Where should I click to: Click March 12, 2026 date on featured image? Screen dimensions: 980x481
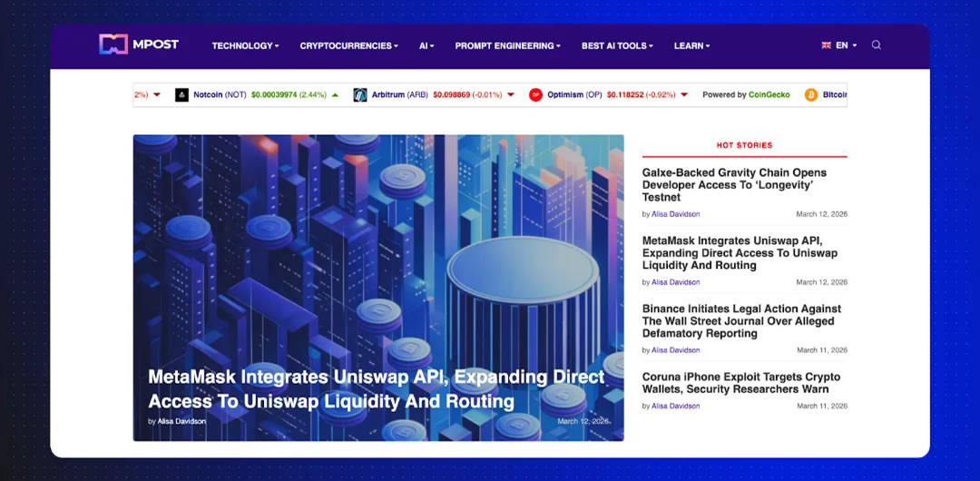pyautogui.click(x=583, y=421)
